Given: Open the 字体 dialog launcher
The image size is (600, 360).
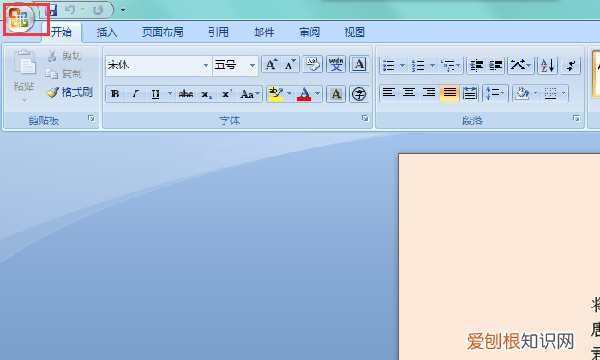Looking at the screenshot, I should click(x=365, y=119).
